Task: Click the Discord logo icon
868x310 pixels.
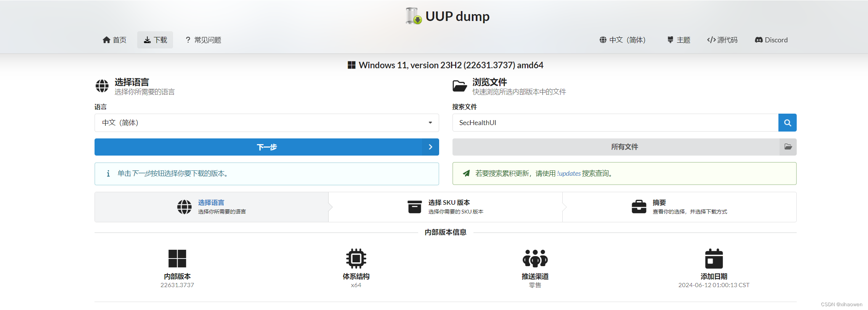Action: (x=759, y=40)
